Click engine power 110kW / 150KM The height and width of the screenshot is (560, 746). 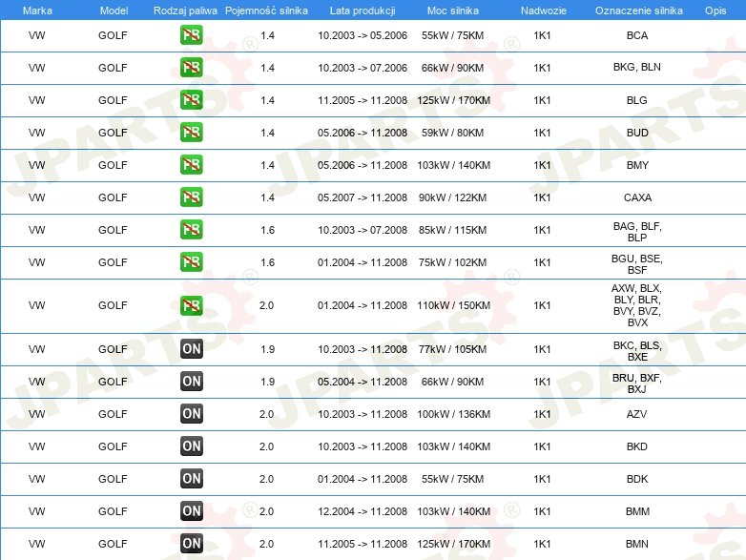pos(453,305)
